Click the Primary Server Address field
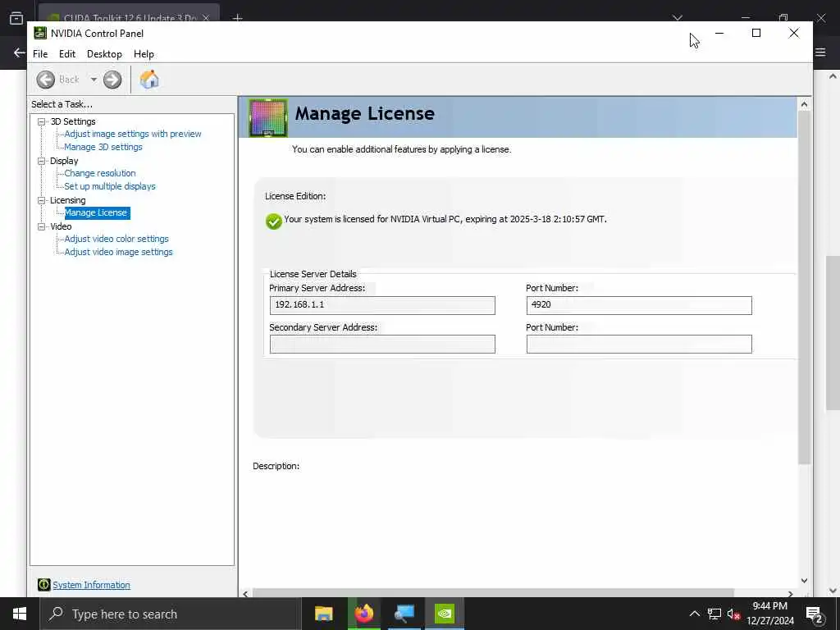Image resolution: width=840 pixels, height=630 pixels. point(382,305)
